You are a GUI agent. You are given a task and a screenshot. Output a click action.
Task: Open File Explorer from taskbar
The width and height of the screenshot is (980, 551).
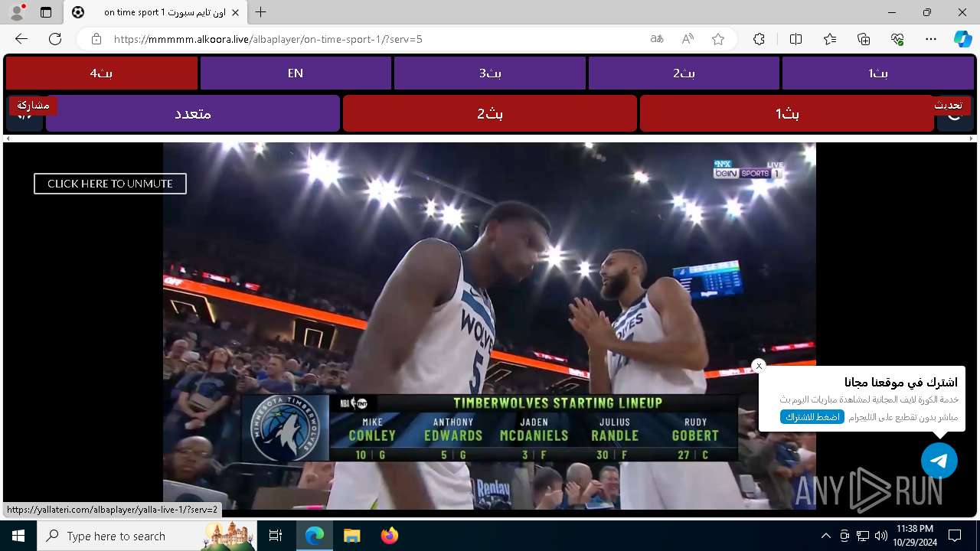[351, 536]
